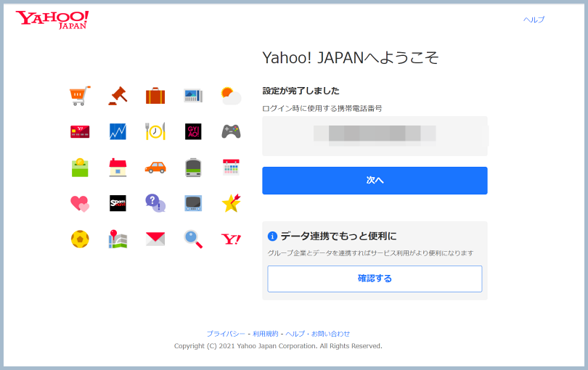Click the pink hearts partner icon
This screenshot has width=588, height=370.
point(80,204)
